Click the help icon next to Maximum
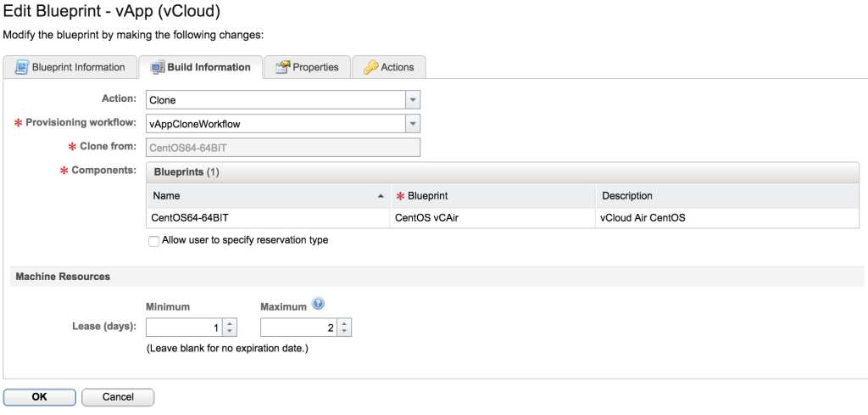 319,304
